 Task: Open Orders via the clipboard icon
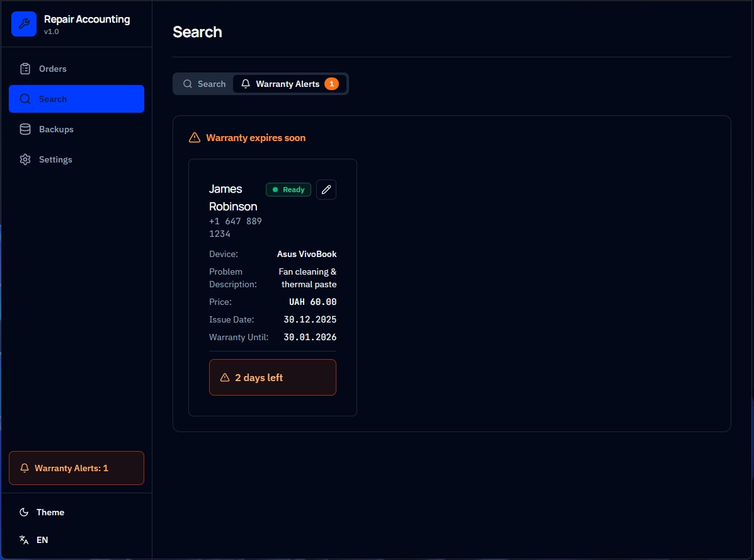click(x=25, y=69)
